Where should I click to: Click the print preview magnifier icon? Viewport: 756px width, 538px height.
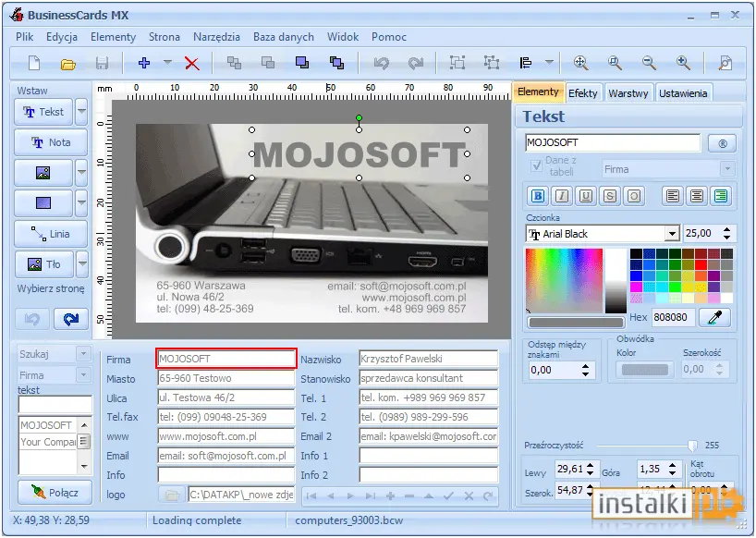pos(726,63)
